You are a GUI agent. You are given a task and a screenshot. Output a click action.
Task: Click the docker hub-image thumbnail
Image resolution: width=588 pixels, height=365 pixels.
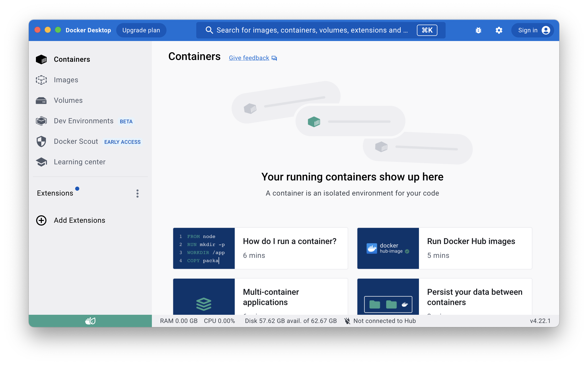(388, 248)
